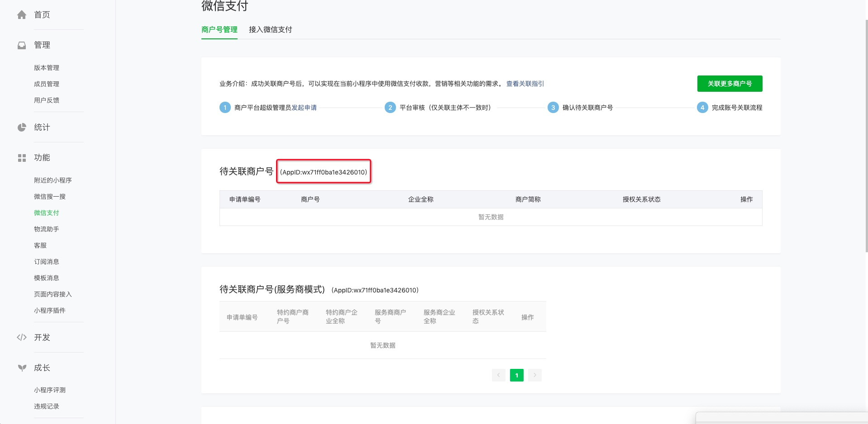The image size is (868, 424).
Task: Click the previous page arrow
Action: point(499,375)
